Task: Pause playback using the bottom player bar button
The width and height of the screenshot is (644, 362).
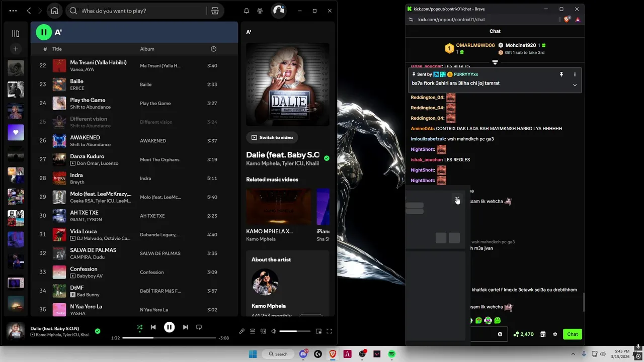Action: tap(169, 327)
